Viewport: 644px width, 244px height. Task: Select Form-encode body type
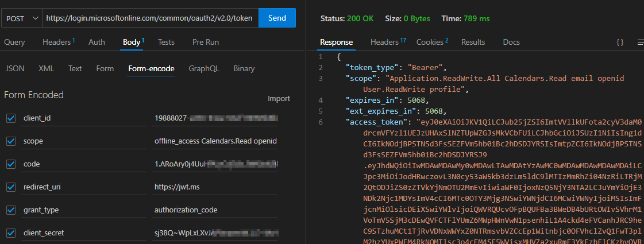pyautogui.click(x=151, y=68)
